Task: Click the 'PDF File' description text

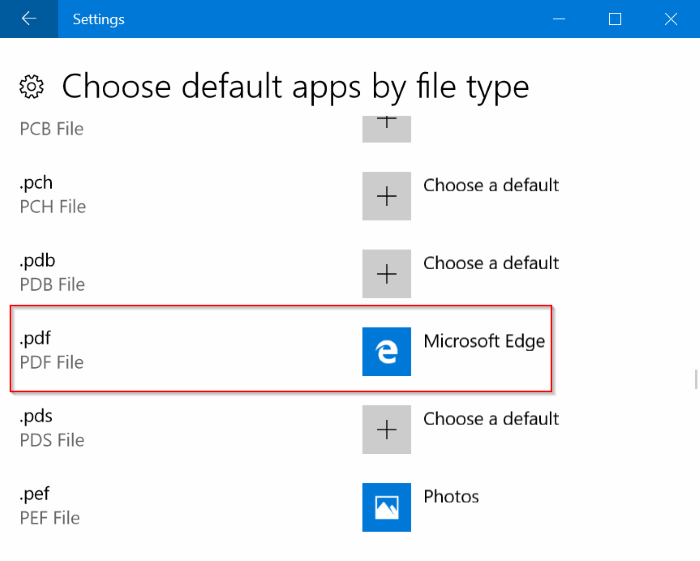Action: 52,362
